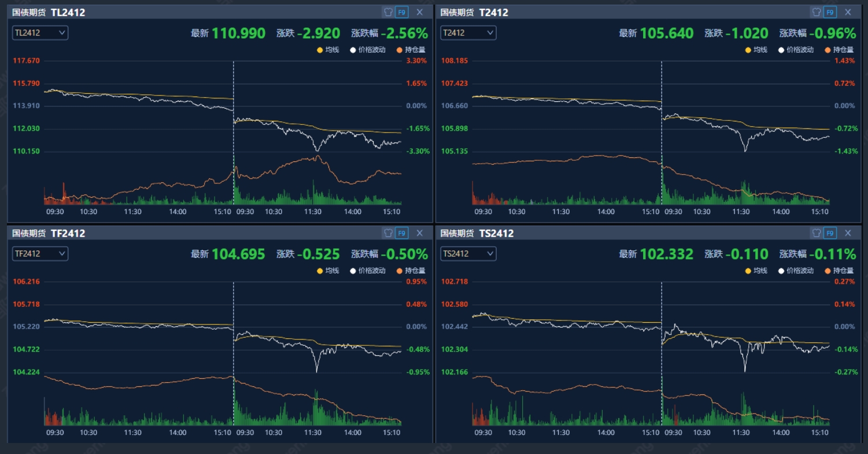
Task: Select the 国债期货 TS2412 panel title
Action: (477, 233)
